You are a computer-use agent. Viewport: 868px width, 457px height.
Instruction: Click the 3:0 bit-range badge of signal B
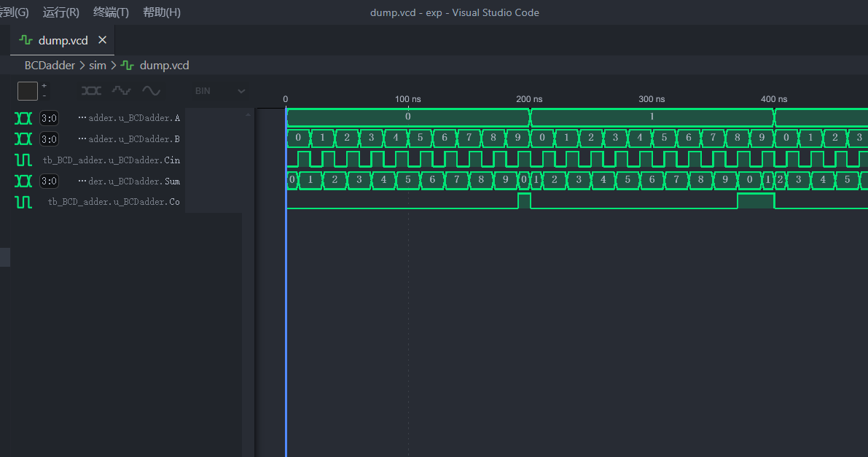pyautogui.click(x=49, y=138)
